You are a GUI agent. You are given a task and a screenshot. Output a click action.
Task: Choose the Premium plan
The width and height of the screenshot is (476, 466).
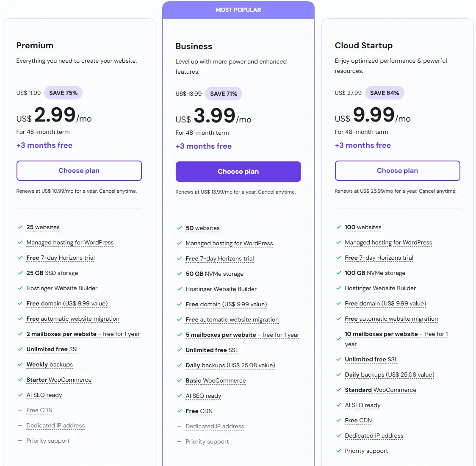79,171
